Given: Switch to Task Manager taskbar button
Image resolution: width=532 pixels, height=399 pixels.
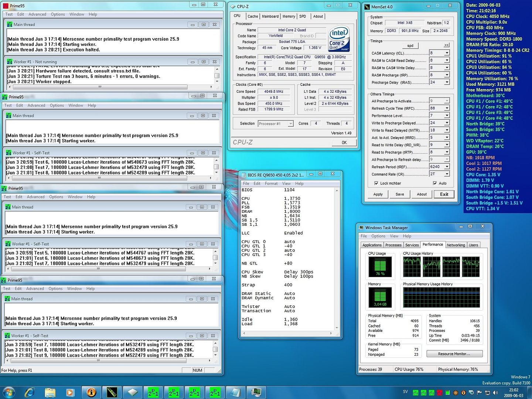Looking at the screenshot, I should (x=256, y=392).
